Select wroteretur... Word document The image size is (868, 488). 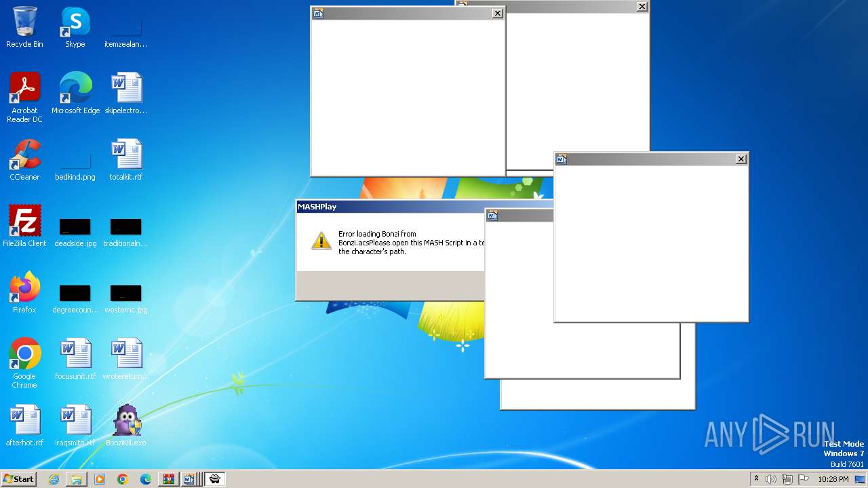(125, 359)
